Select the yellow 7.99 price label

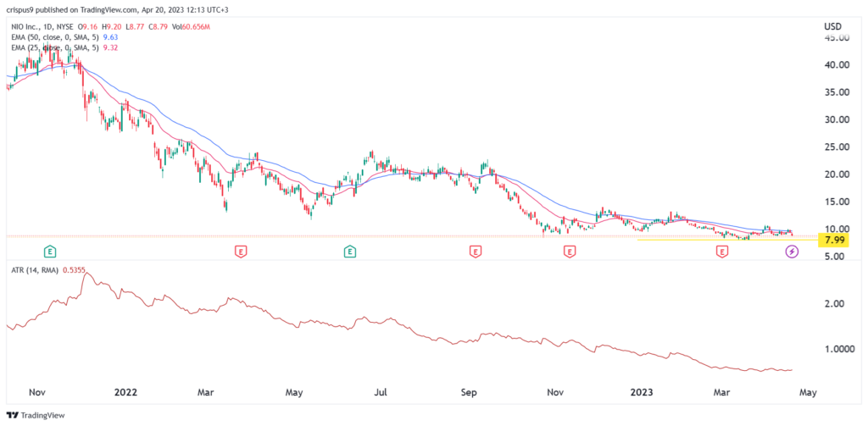834,240
